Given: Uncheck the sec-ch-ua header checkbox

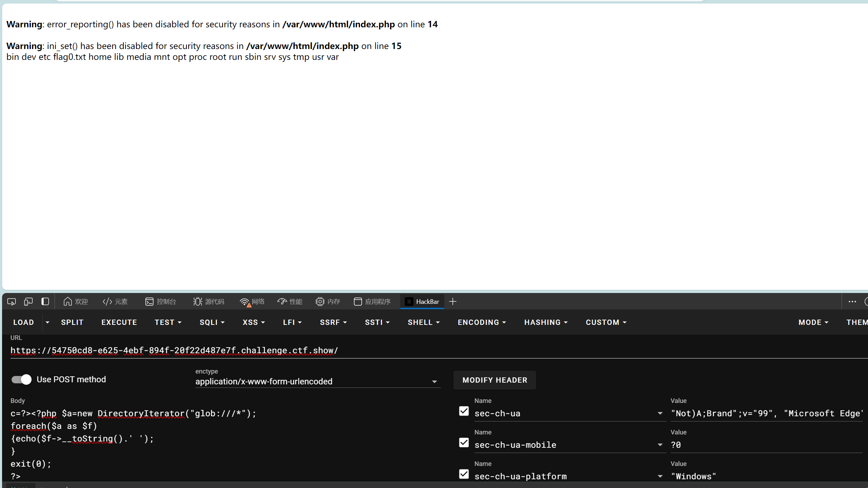Looking at the screenshot, I should click(464, 411).
